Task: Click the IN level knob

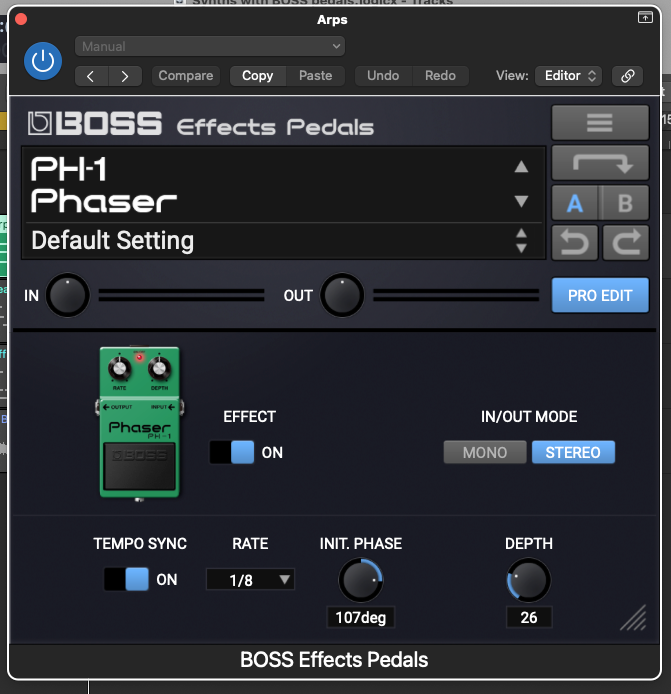Action: (68, 295)
